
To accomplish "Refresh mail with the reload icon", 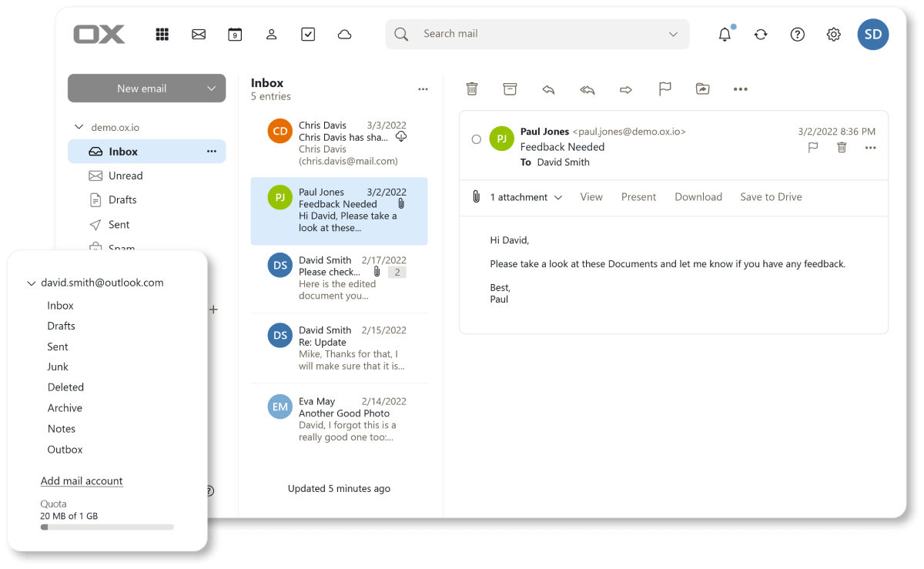I will pyautogui.click(x=761, y=34).
